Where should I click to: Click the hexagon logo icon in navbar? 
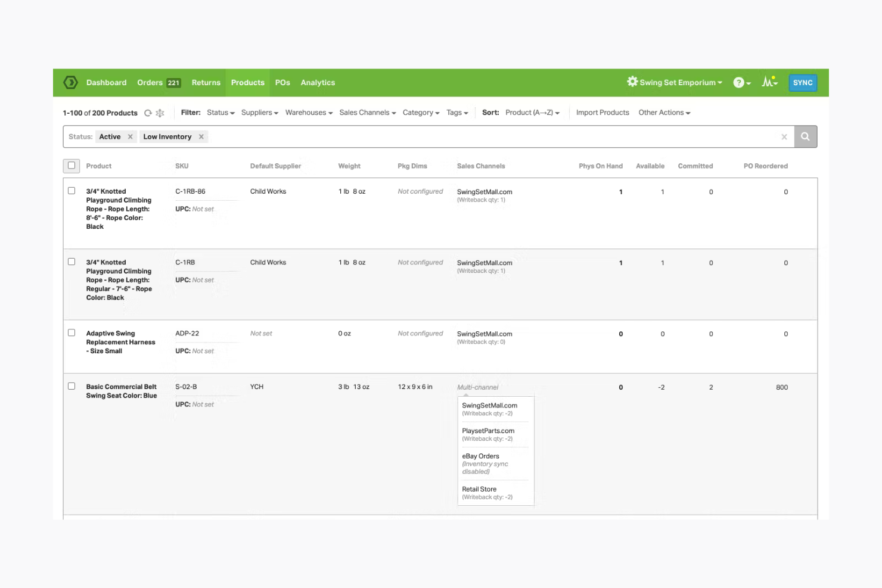[70, 82]
